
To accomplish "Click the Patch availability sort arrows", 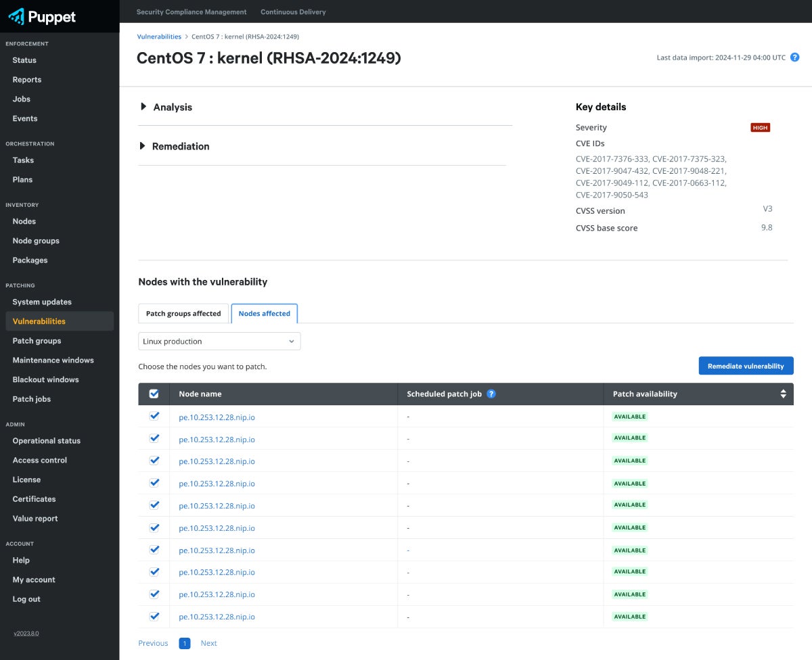I will 783,394.
